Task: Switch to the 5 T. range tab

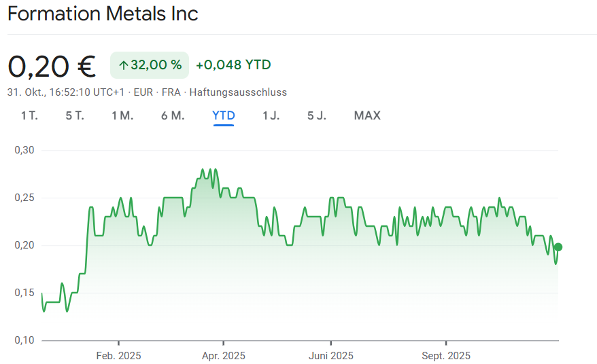Action: point(75,115)
